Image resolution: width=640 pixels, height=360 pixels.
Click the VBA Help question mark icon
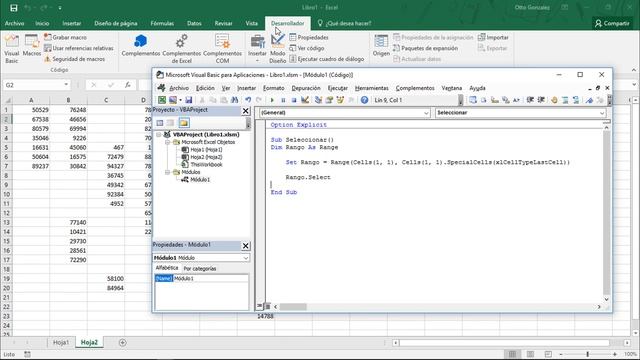pos(364,100)
